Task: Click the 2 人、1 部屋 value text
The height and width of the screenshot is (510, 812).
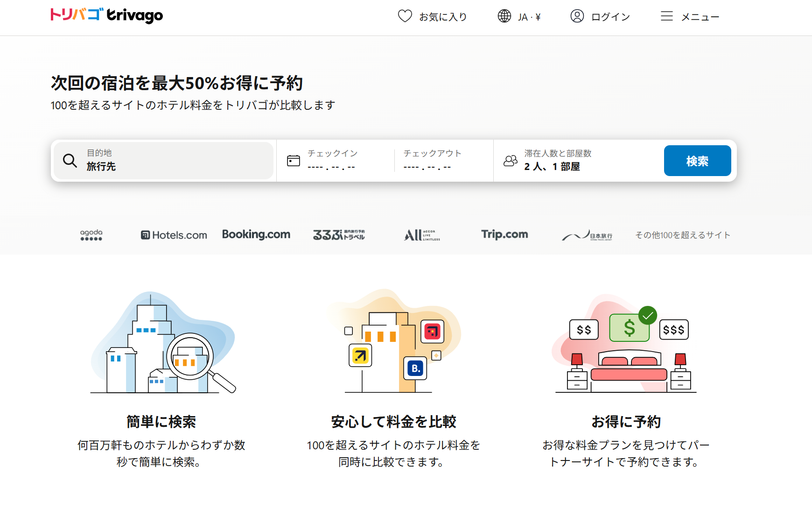Action: click(x=552, y=167)
